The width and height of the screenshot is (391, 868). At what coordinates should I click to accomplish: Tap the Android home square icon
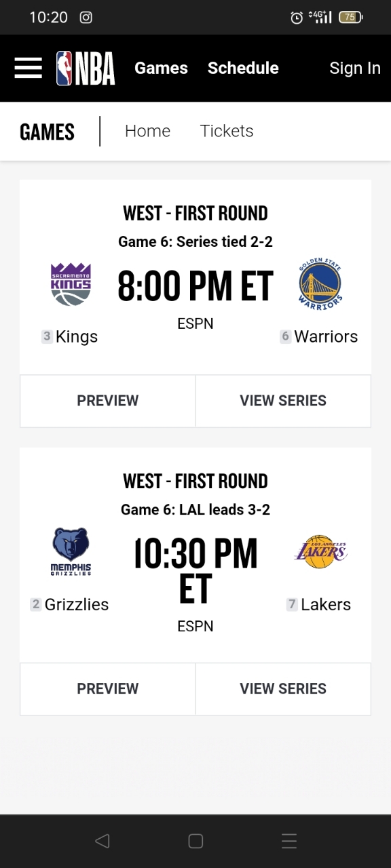point(195,841)
